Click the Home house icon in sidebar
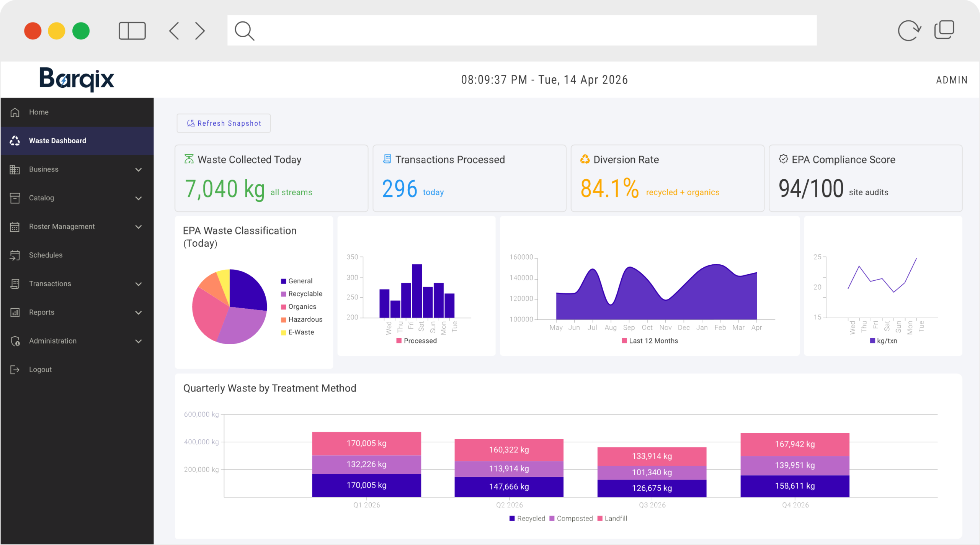 pyautogui.click(x=15, y=112)
